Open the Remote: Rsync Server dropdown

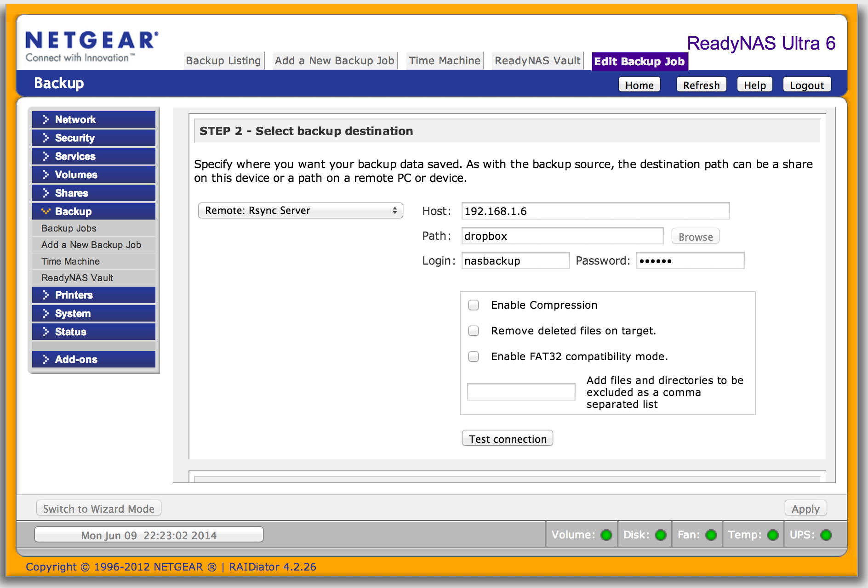click(x=300, y=210)
